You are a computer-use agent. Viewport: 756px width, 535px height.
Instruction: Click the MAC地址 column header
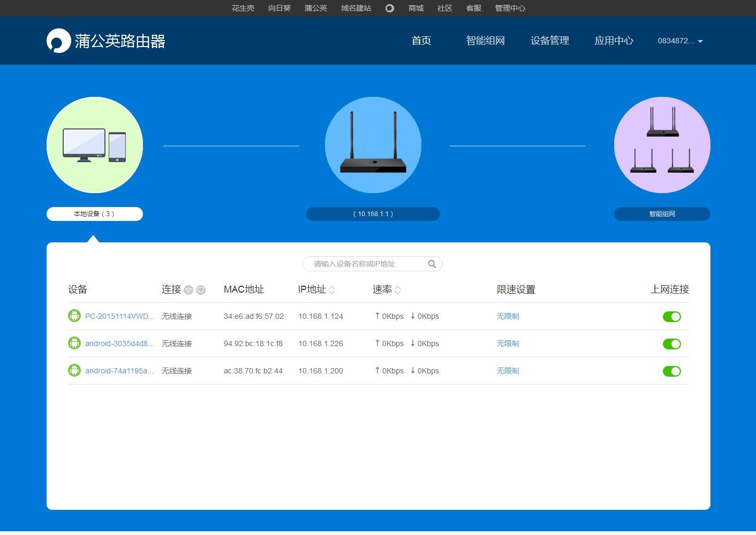click(x=244, y=289)
